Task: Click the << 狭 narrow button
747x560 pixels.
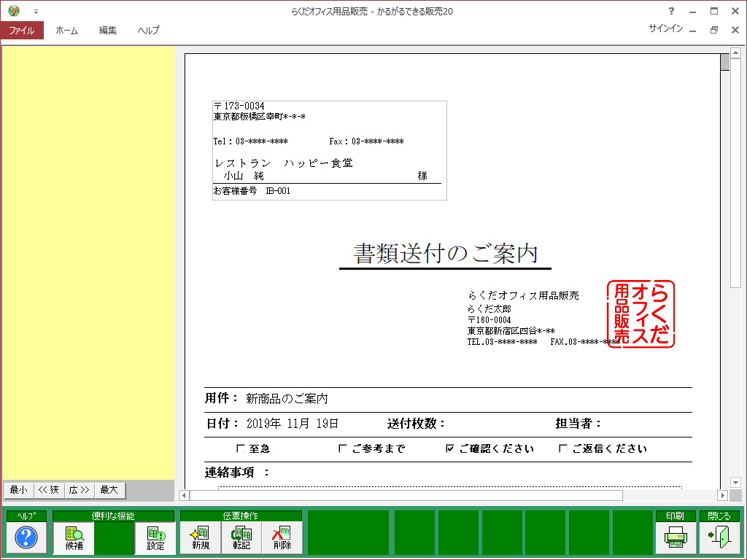Action: 49,490
